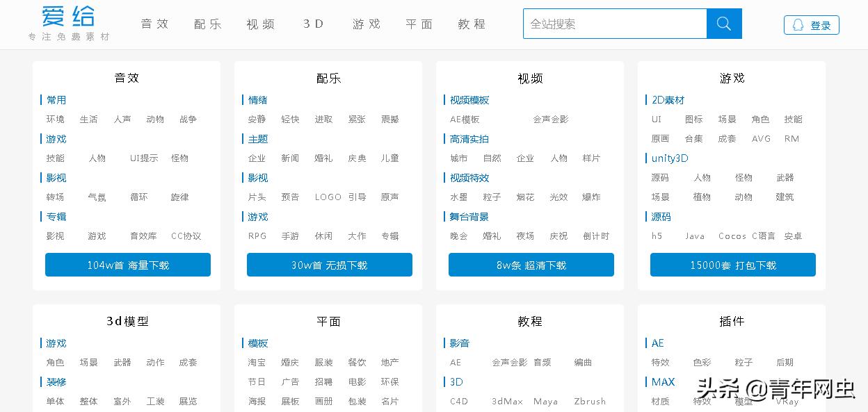Click inside the 全站搜索 search box
The height and width of the screenshot is (412, 868).
tap(612, 23)
